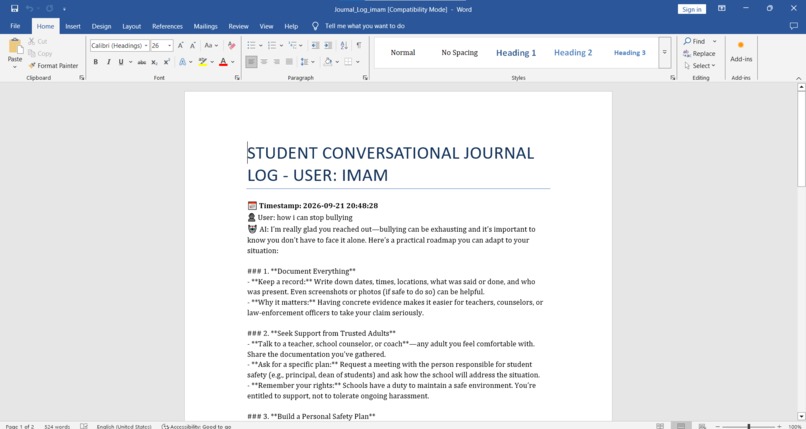Open the font name dropdown
The image size is (806, 429).
146,46
